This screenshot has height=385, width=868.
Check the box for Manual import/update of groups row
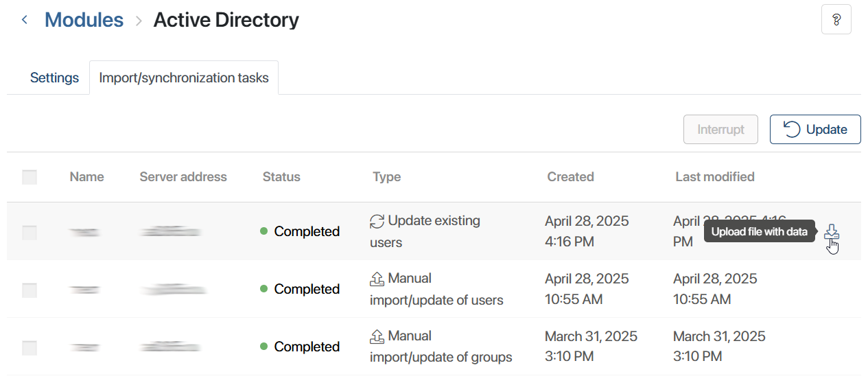point(30,348)
